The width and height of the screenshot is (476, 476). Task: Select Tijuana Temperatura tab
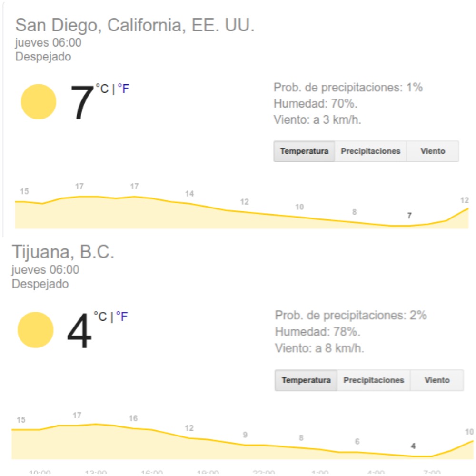tap(306, 380)
